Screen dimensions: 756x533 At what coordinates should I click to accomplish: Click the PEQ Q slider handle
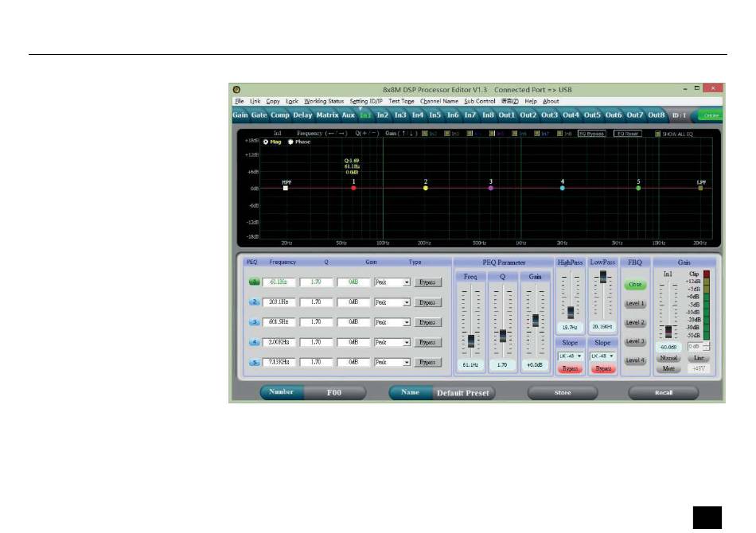pos(503,336)
